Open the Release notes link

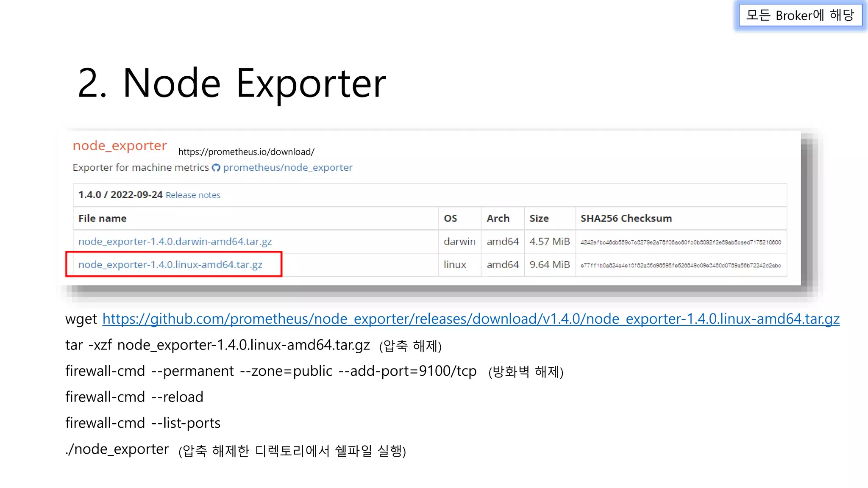click(193, 195)
